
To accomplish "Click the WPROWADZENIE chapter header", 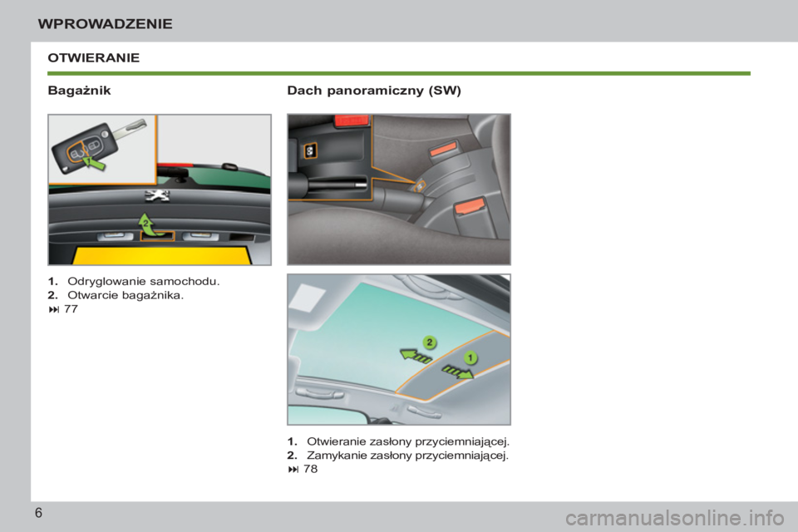I will click(106, 23).
